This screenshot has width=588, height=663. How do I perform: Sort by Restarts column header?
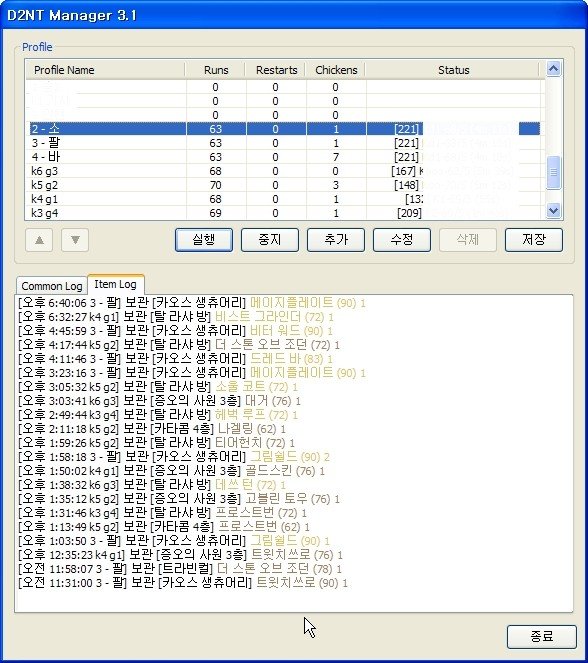[x=276, y=70]
